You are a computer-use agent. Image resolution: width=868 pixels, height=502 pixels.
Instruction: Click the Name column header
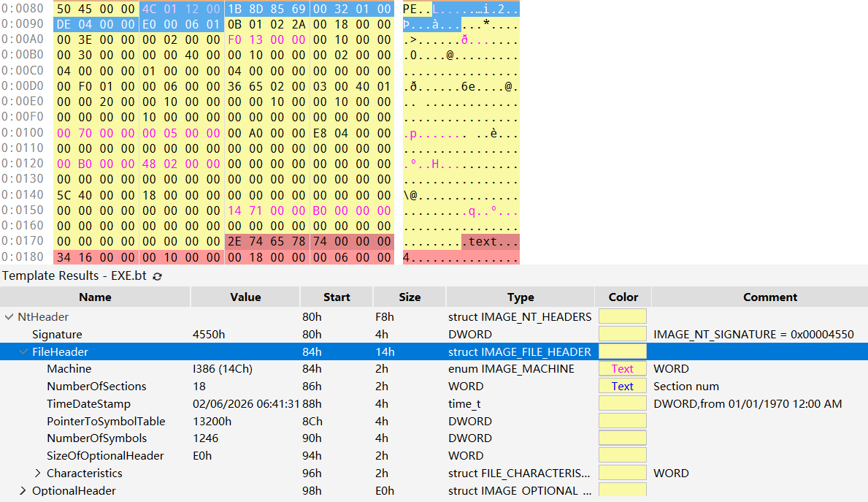coord(95,297)
